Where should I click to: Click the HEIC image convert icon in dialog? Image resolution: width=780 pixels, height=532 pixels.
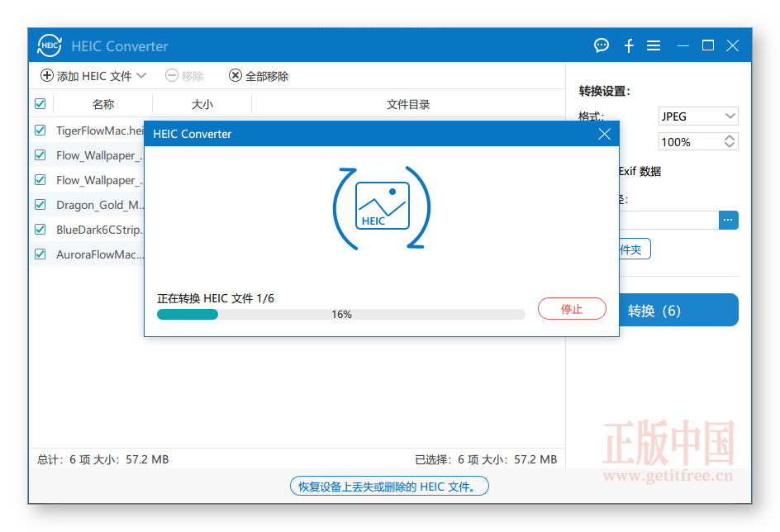click(x=382, y=207)
